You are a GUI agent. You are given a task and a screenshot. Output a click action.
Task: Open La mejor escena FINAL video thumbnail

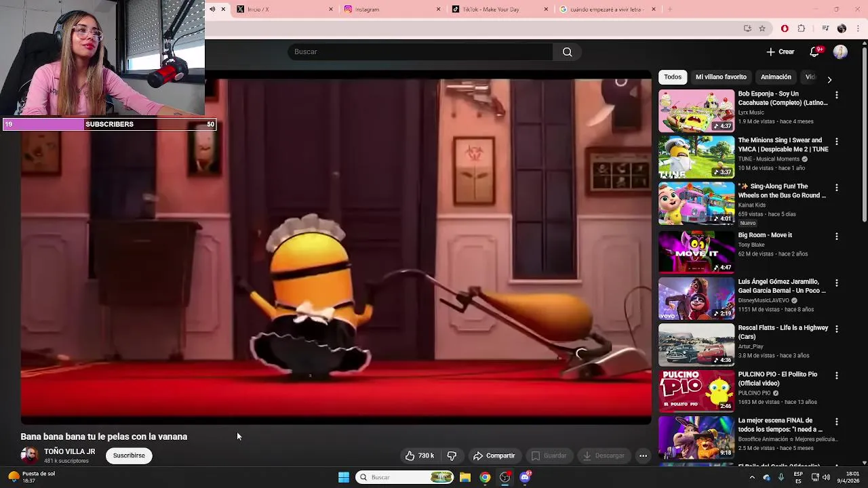coord(696,437)
